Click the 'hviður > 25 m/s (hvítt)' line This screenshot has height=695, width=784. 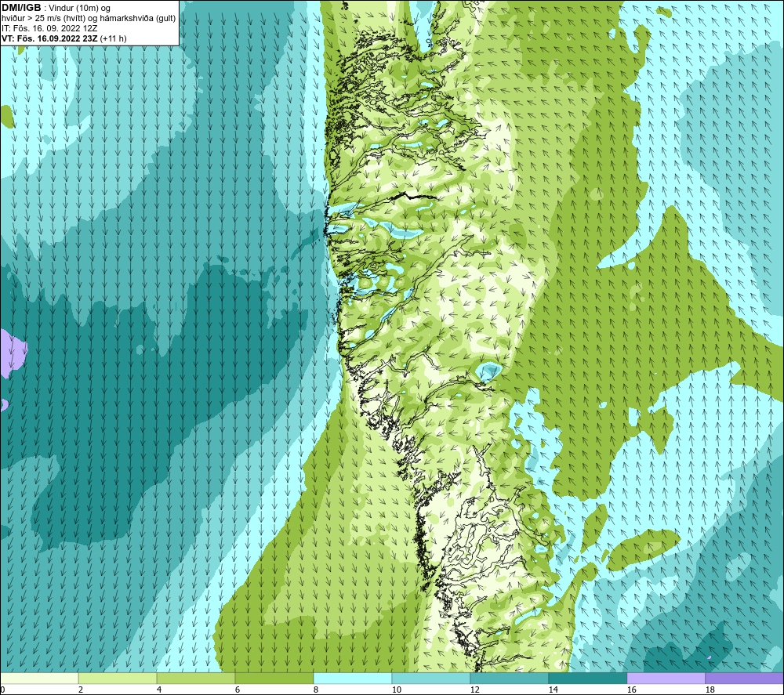[x=43, y=19]
